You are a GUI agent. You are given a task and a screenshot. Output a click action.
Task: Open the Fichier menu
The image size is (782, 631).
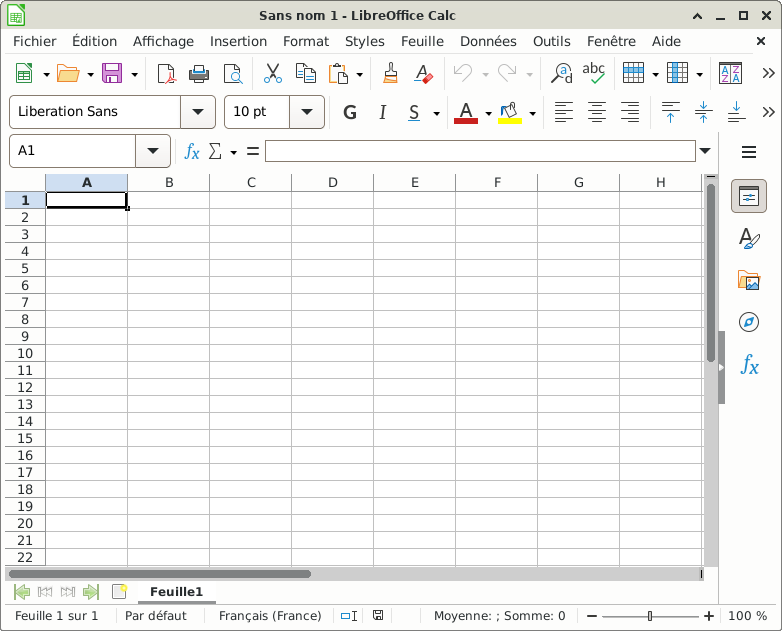(34, 41)
